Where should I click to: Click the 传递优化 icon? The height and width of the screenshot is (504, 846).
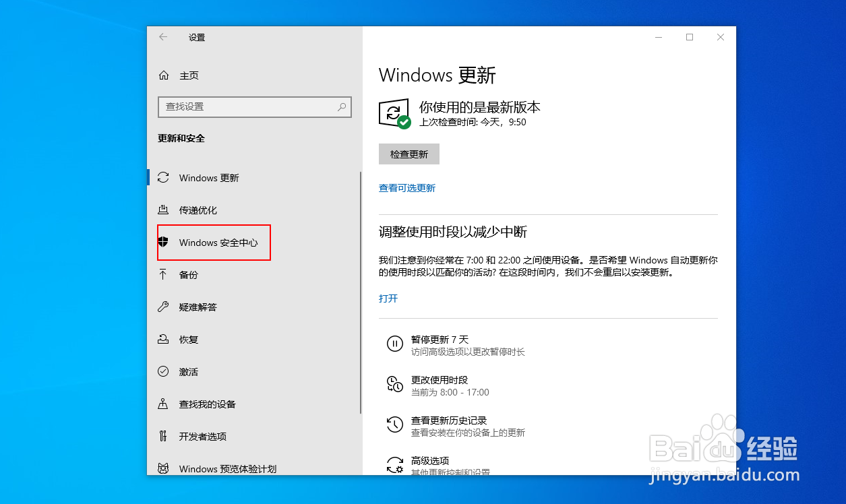tap(163, 210)
